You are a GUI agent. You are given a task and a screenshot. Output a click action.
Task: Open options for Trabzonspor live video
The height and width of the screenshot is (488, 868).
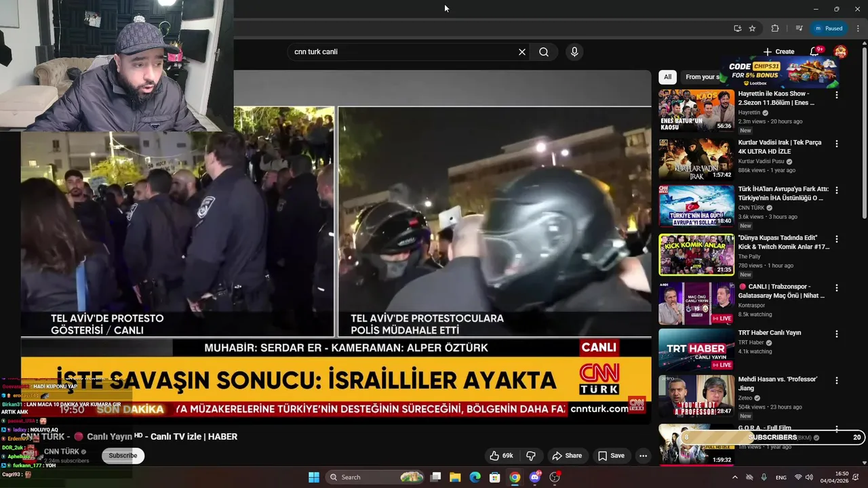pyautogui.click(x=836, y=288)
